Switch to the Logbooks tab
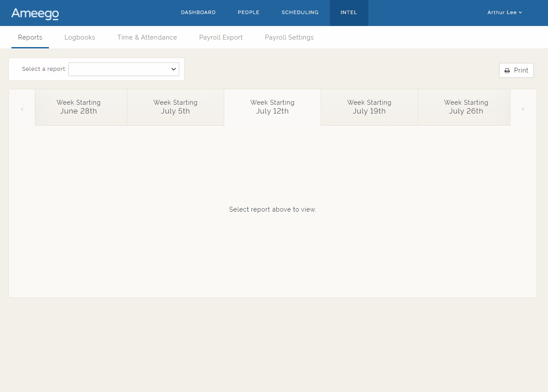The image size is (548, 392). 80,37
